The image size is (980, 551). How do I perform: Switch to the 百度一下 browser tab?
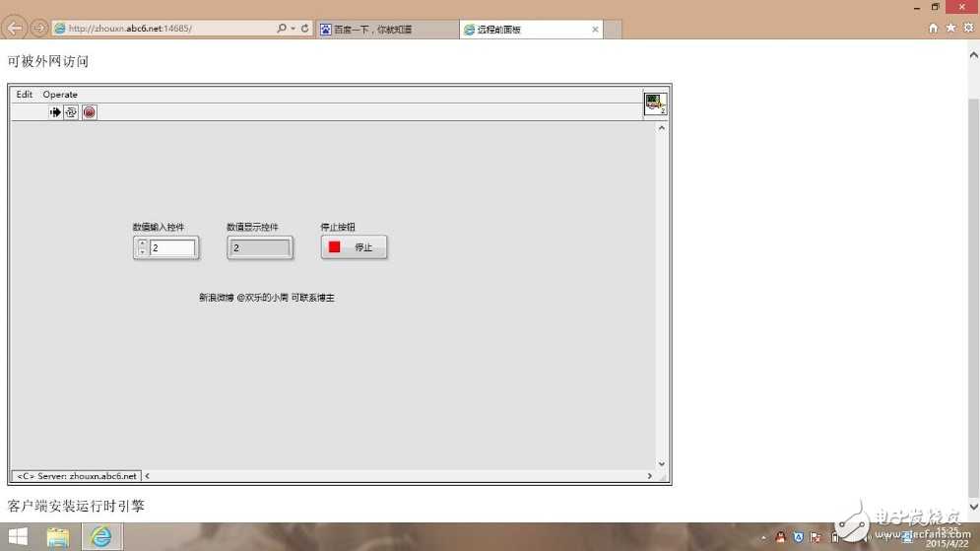[x=387, y=29]
